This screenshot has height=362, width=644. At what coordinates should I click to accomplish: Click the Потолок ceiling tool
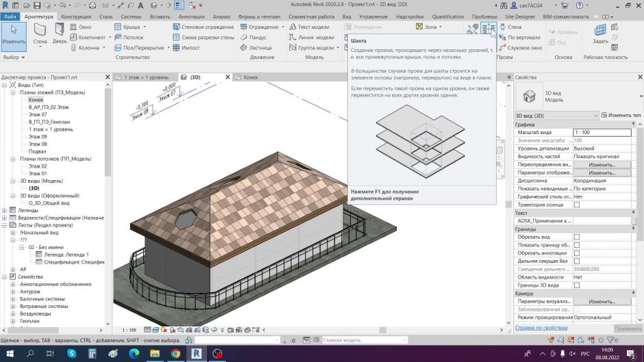coord(129,38)
